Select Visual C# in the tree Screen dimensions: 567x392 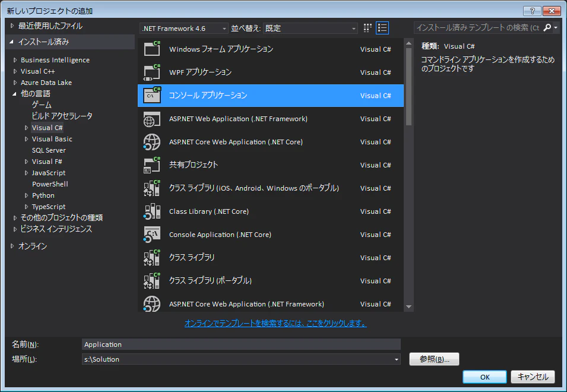tap(47, 128)
